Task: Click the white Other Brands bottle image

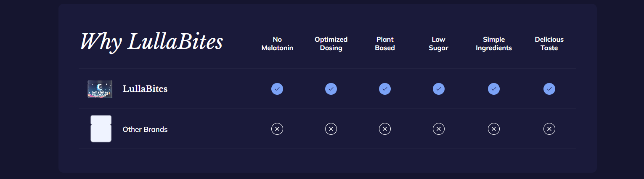Action: [101, 129]
